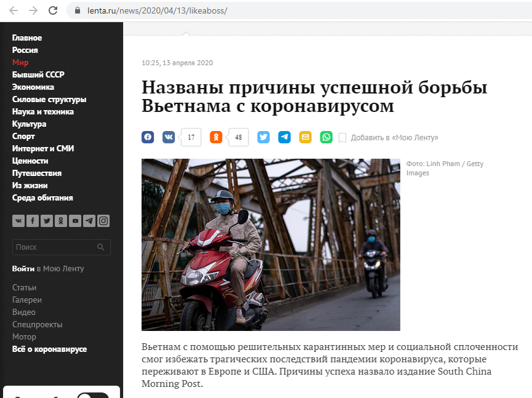Toggle the switch at sidebar bottom
Image resolution: width=532 pixels, height=398 pixels.
93,395
